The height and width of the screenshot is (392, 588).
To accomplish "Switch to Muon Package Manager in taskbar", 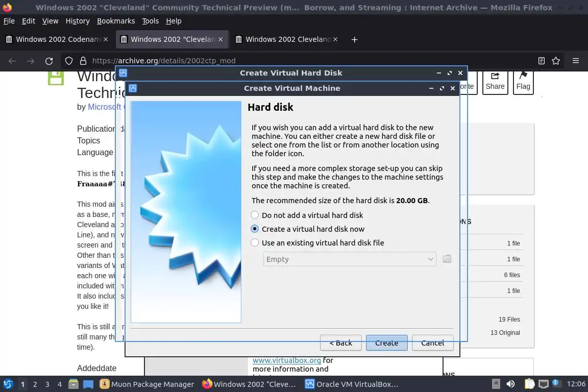I will point(147,384).
